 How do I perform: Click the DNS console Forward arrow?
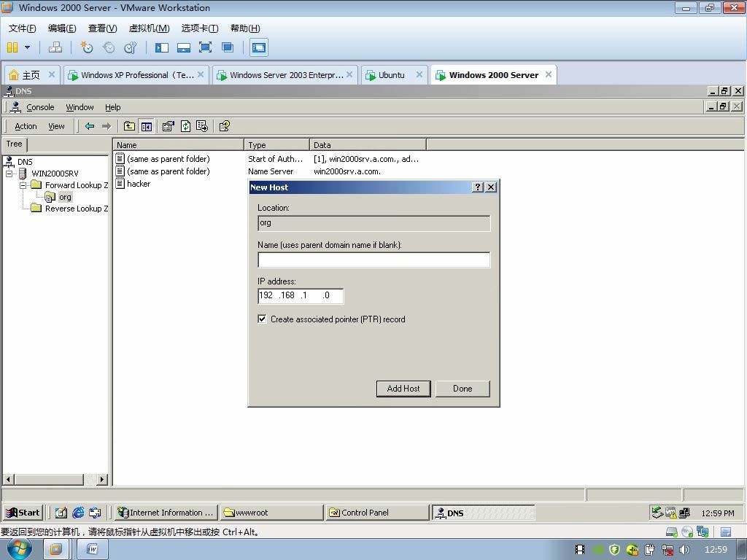[107, 126]
